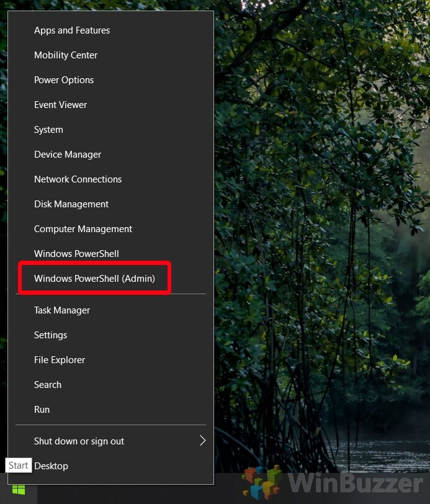Launch Event Viewer

(111, 105)
